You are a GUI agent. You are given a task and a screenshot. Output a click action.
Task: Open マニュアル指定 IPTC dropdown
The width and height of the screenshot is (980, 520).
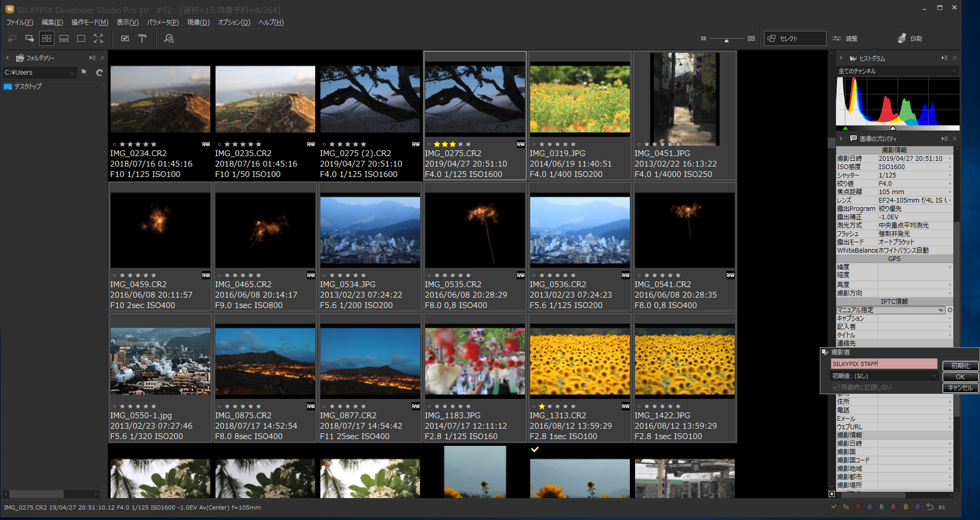pos(891,310)
